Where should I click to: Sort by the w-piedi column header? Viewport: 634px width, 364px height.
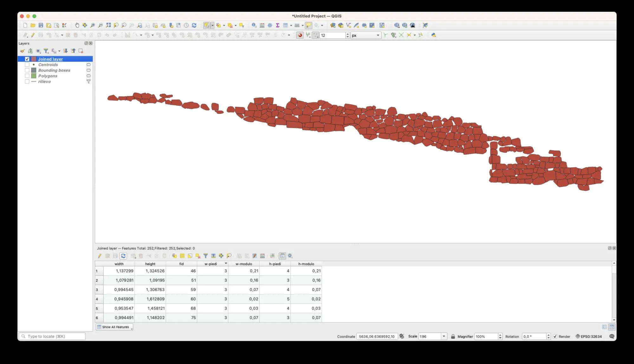click(x=211, y=264)
